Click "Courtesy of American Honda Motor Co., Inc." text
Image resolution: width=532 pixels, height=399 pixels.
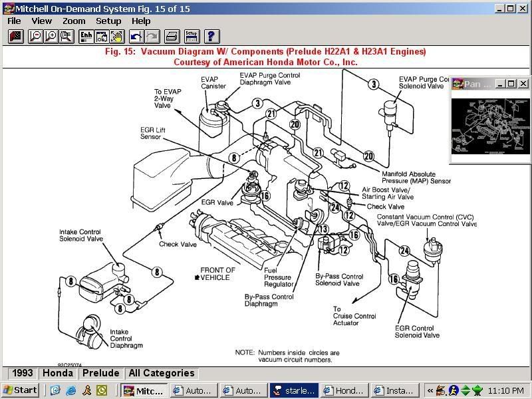pyautogui.click(x=265, y=62)
